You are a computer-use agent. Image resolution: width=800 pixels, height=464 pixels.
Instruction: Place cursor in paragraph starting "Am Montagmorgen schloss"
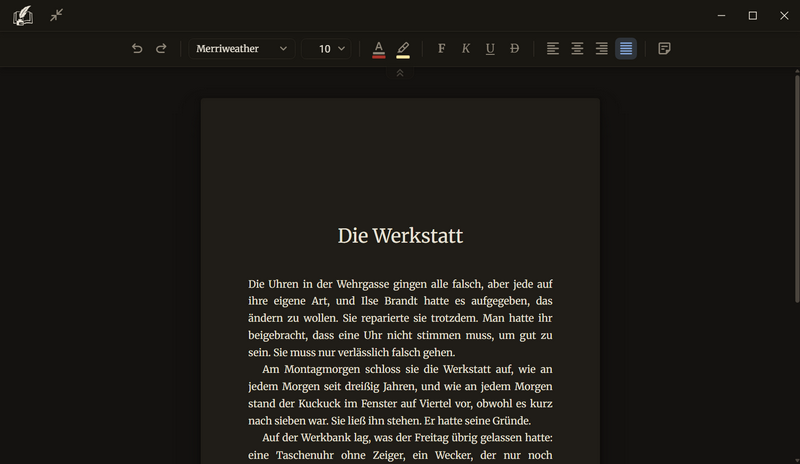point(400,395)
